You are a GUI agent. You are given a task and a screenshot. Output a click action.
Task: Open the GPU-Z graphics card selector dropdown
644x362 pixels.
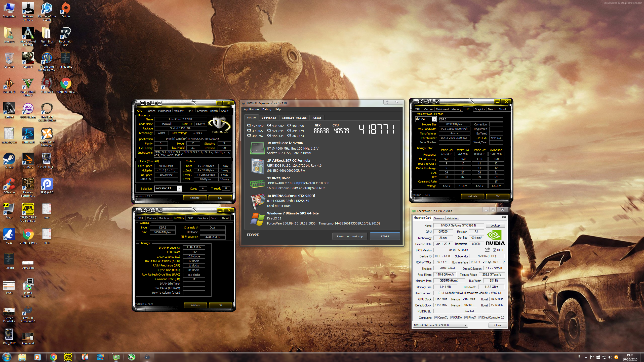[440, 325]
